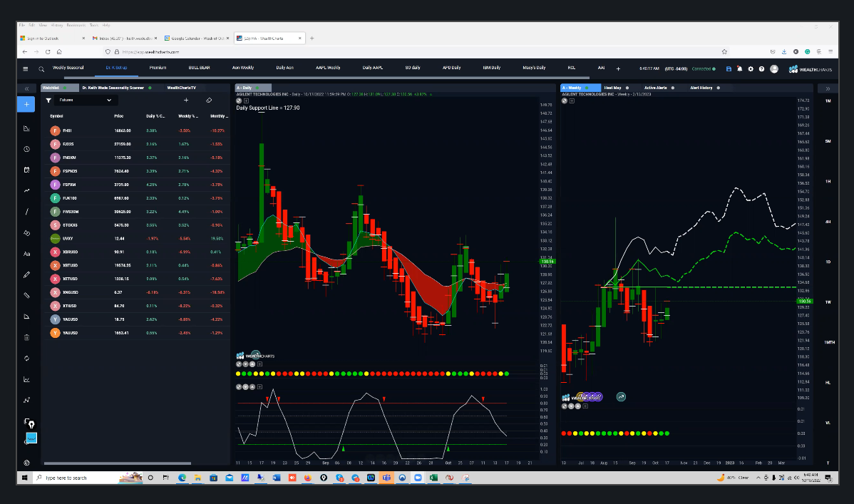Open the Premium workspace tab
The image size is (854, 504).
158,68
